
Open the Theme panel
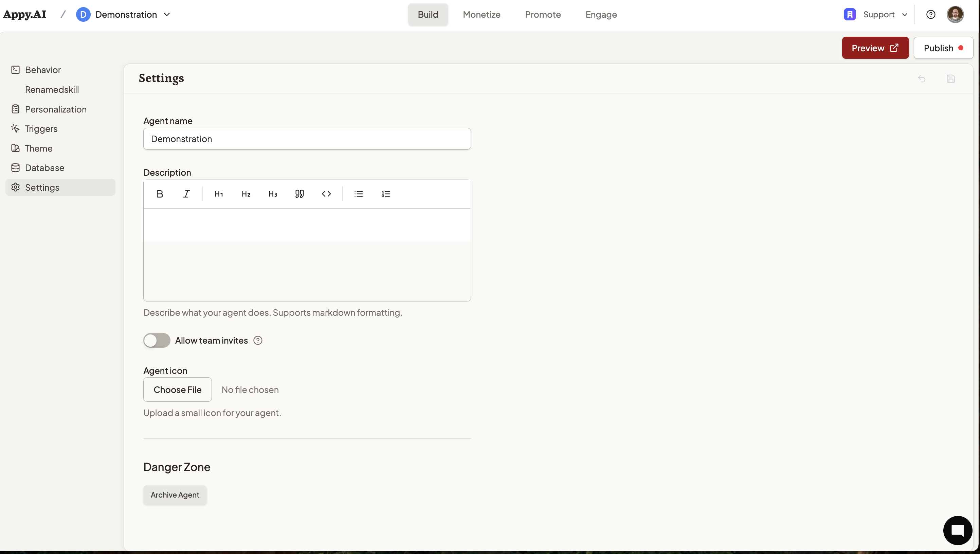[x=38, y=149]
